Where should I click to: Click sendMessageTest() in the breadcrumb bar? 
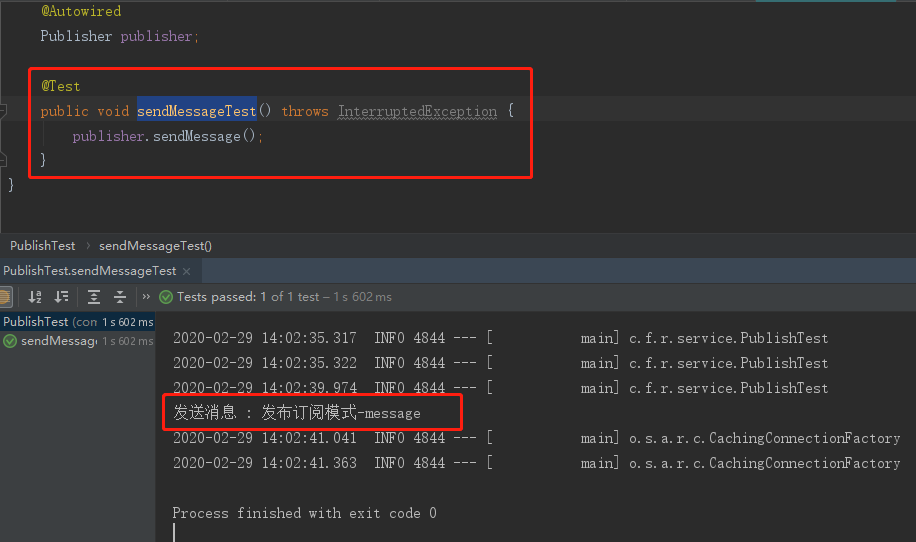coord(155,246)
